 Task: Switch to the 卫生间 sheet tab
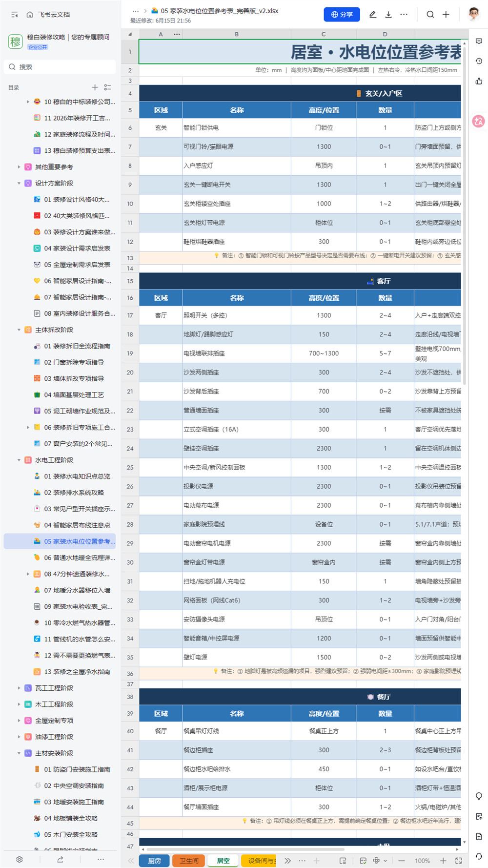pyautogui.click(x=189, y=861)
